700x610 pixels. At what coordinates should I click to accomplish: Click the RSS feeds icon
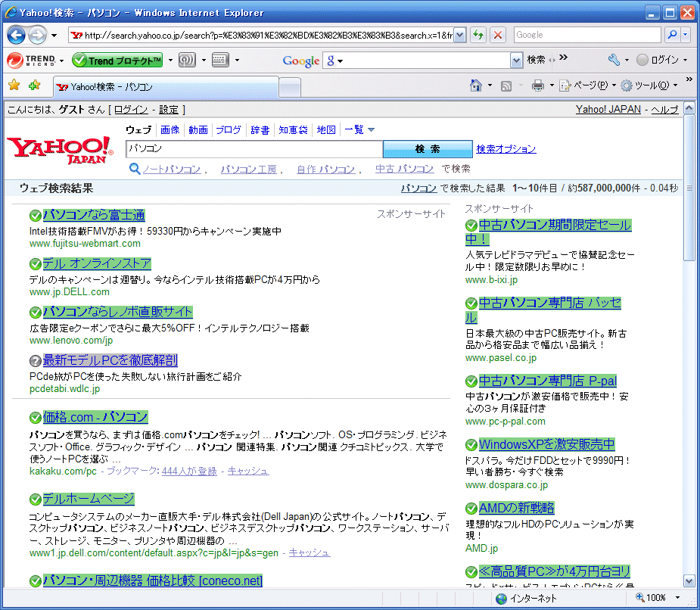506,86
